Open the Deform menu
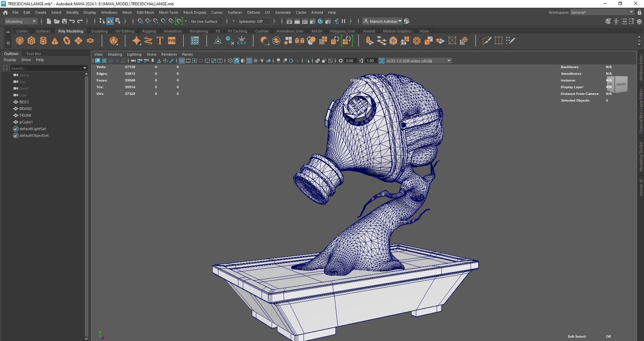 tap(253, 12)
